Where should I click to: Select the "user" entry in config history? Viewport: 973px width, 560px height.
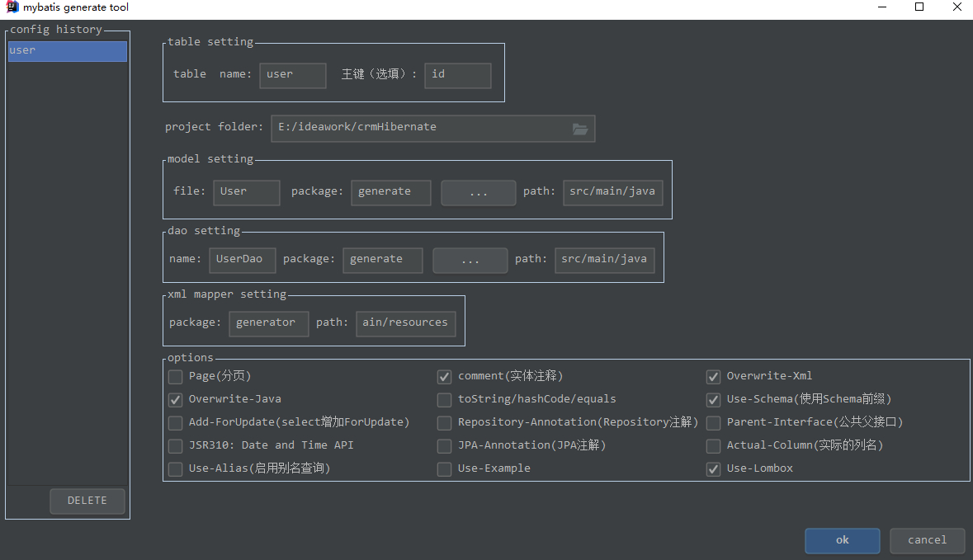[x=66, y=50]
